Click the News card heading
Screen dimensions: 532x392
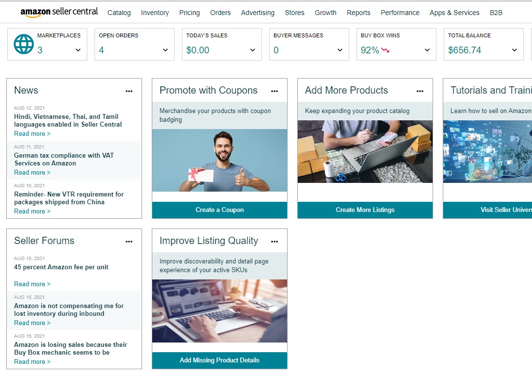[x=26, y=90]
